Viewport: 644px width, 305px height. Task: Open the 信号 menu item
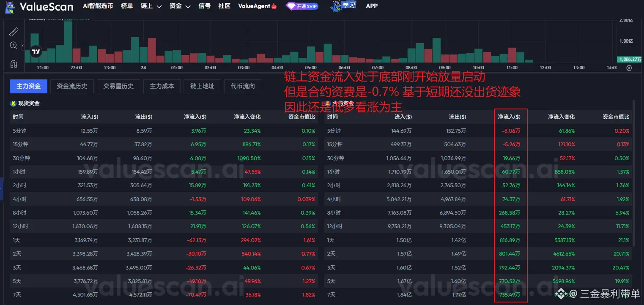pyautogui.click(x=204, y=6)
